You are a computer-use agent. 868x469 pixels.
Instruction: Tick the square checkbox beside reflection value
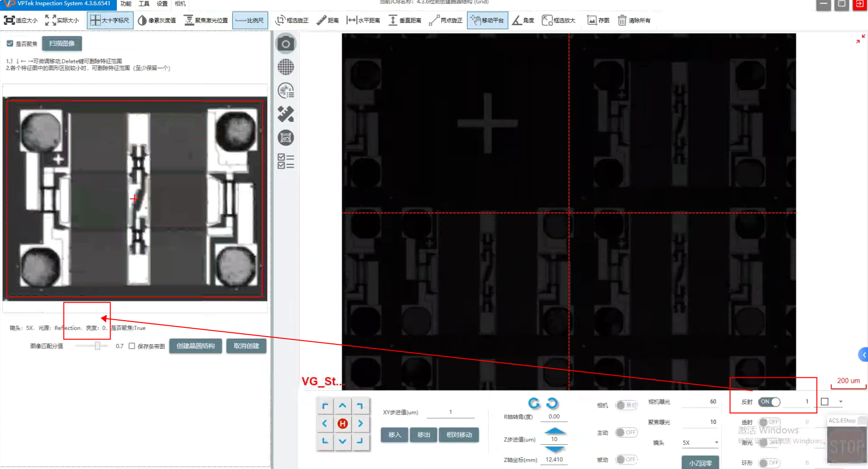[x=824, y=402]
